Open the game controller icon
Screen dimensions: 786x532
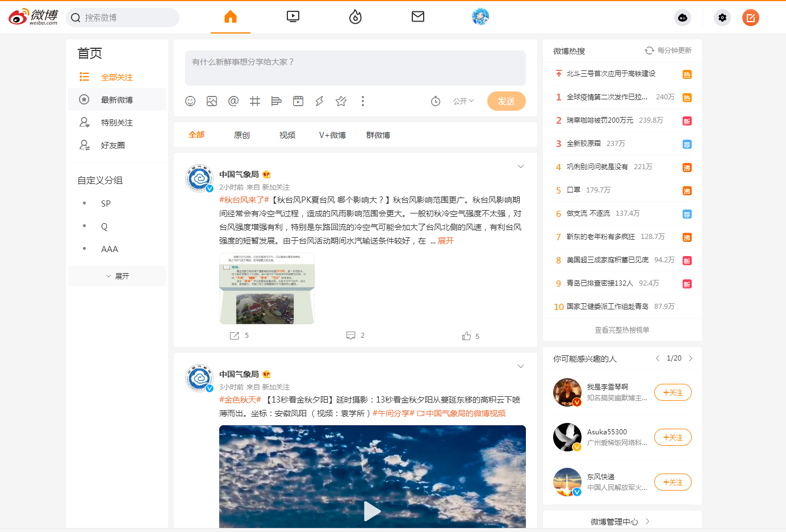(x=683, y=18)
